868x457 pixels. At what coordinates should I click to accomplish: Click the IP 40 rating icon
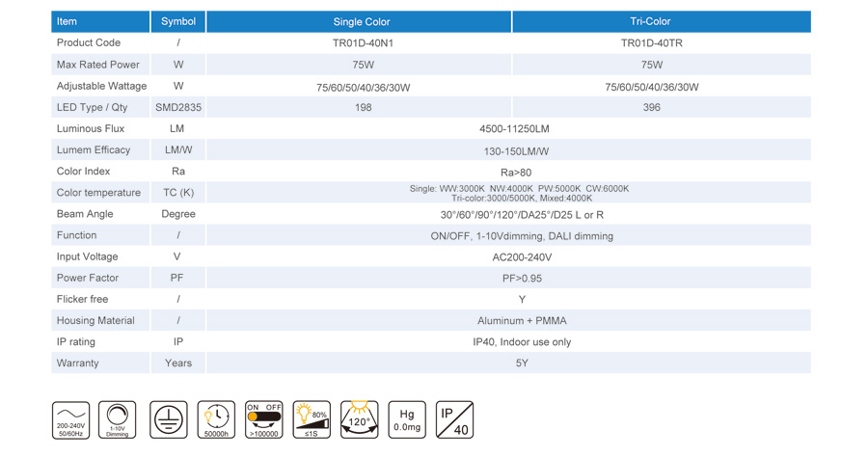click(x=454, y=420)
